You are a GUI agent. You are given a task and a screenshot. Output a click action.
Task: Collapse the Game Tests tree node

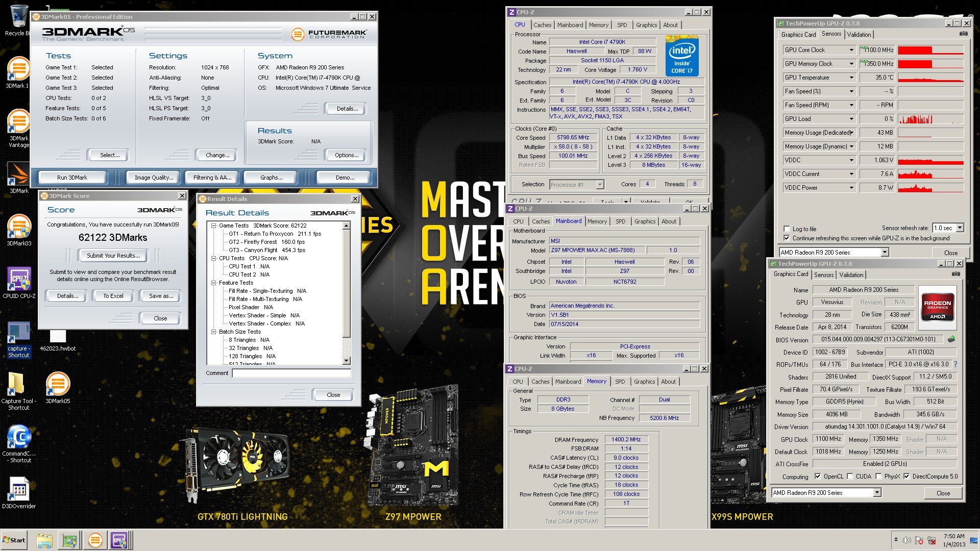coord(214,226)
